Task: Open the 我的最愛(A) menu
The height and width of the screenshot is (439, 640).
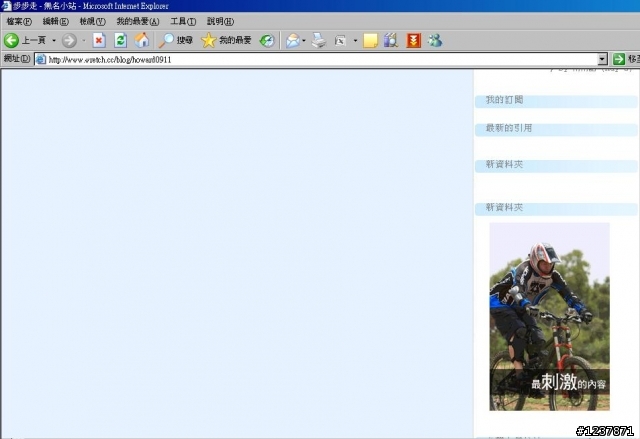Action: 138,21
